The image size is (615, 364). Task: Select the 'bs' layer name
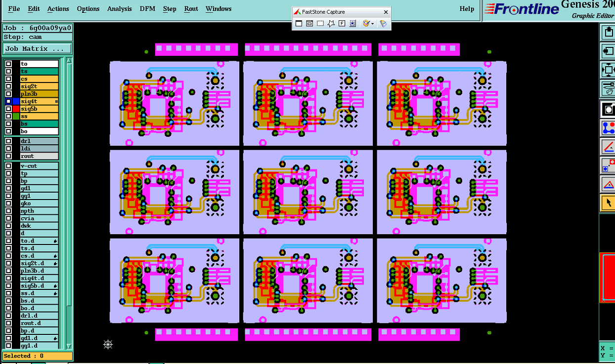[39, 123]
